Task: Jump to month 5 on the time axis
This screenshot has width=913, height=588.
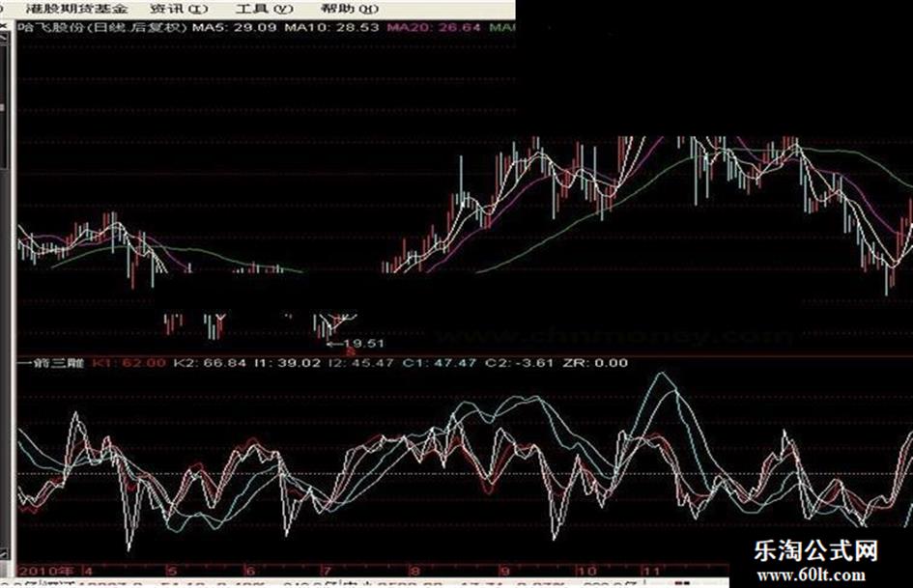Action: [x=172, y=572]
